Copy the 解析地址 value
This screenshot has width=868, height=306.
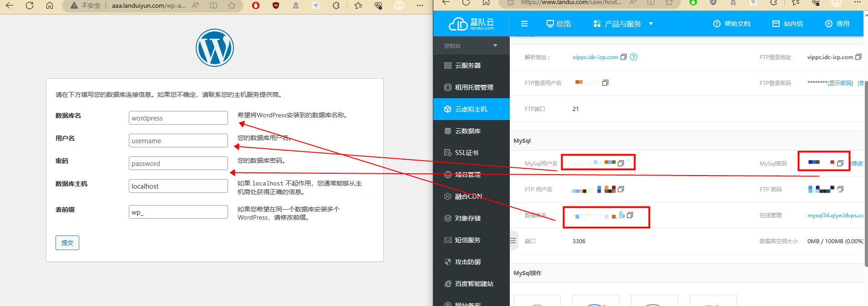(x=624, y=57)
